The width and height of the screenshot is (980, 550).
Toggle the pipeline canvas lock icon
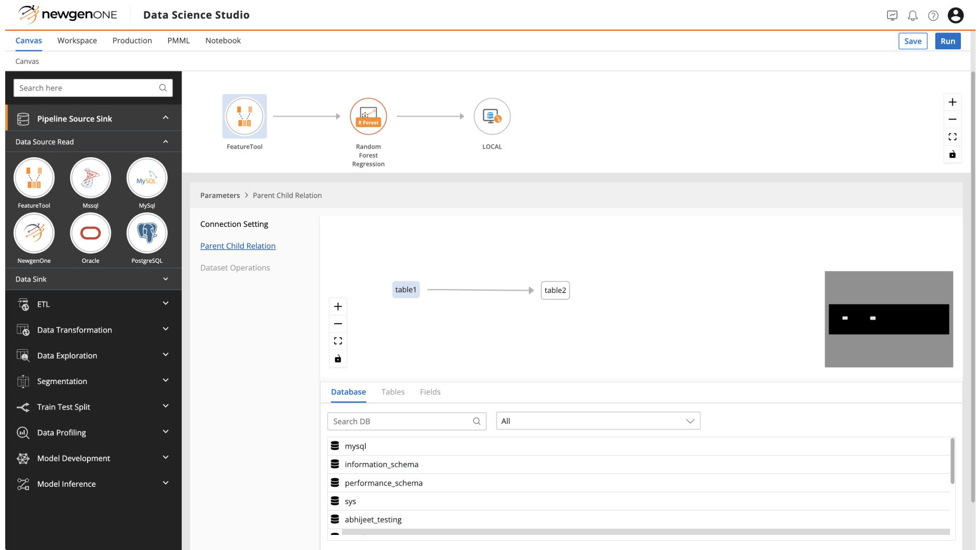(952, 154)
